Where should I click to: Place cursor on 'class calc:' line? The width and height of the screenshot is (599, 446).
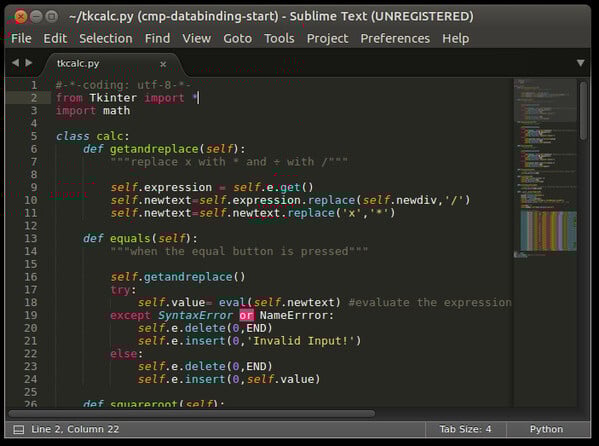pyautogui.click(x=93, y=136)
